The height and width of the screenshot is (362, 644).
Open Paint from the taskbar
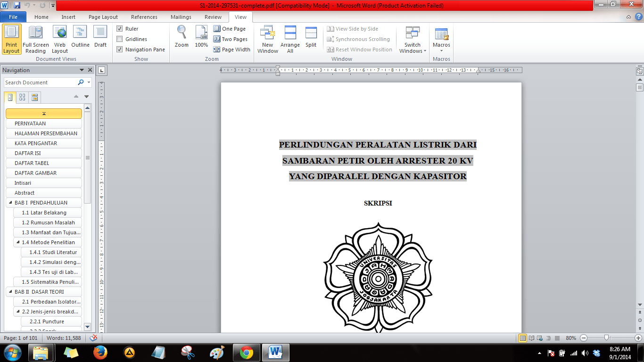point(217,353)
